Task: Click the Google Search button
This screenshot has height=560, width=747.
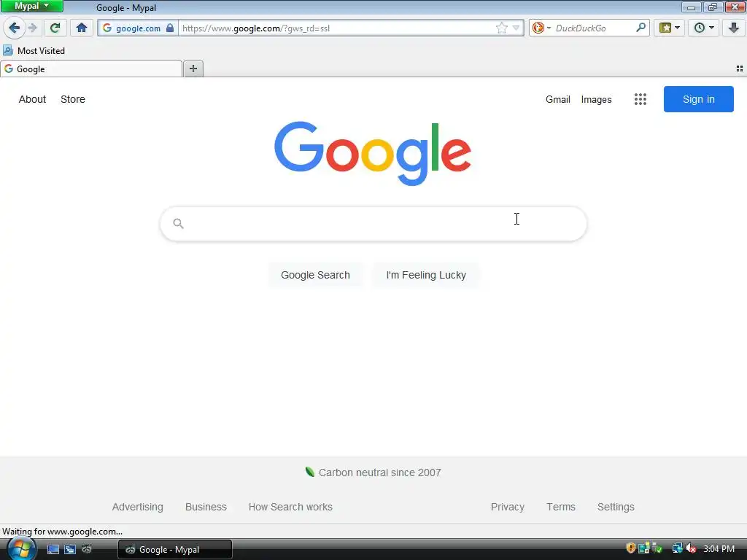Action: click(315, 275)
